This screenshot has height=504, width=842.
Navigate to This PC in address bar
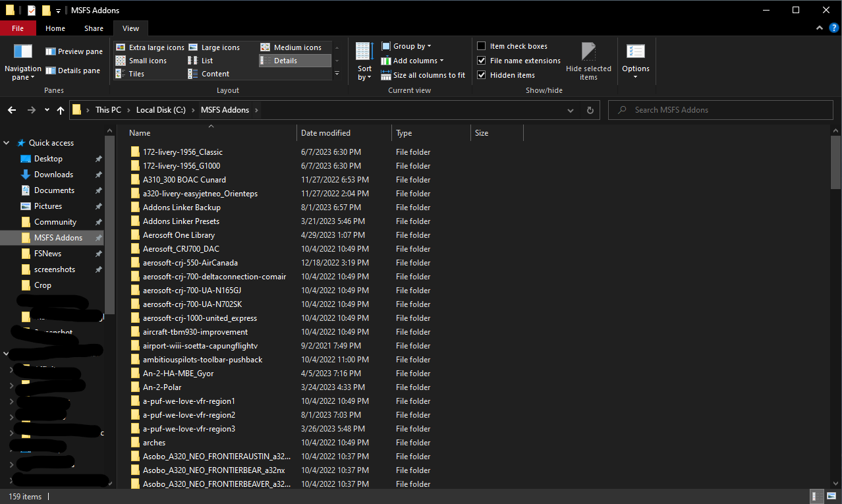tap(107, 110)
